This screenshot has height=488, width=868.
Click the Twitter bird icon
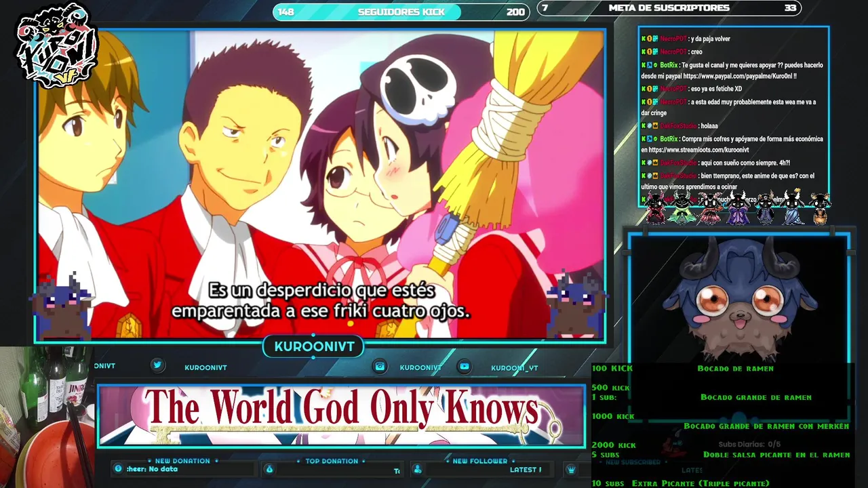click(157, 365)
